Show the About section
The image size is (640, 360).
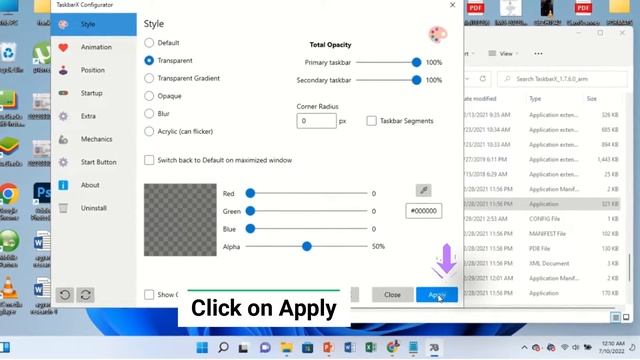pyautogui.click(x=93, y=185)
